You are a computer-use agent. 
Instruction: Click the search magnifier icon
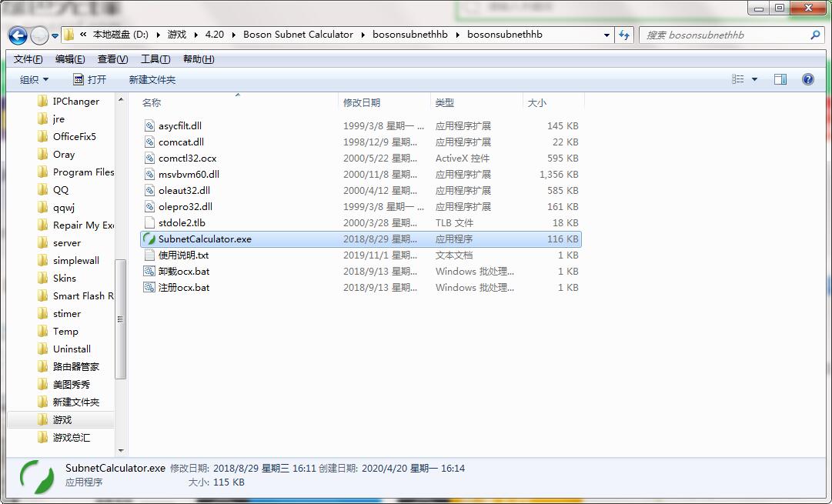815,35
